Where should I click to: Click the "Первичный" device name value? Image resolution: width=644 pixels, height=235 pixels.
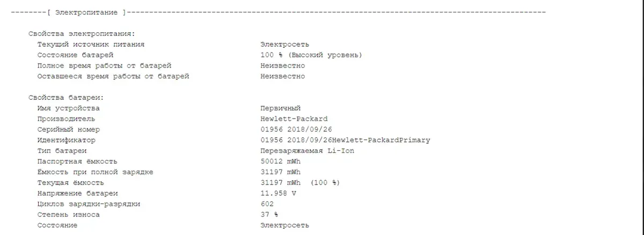pos(281,108)
